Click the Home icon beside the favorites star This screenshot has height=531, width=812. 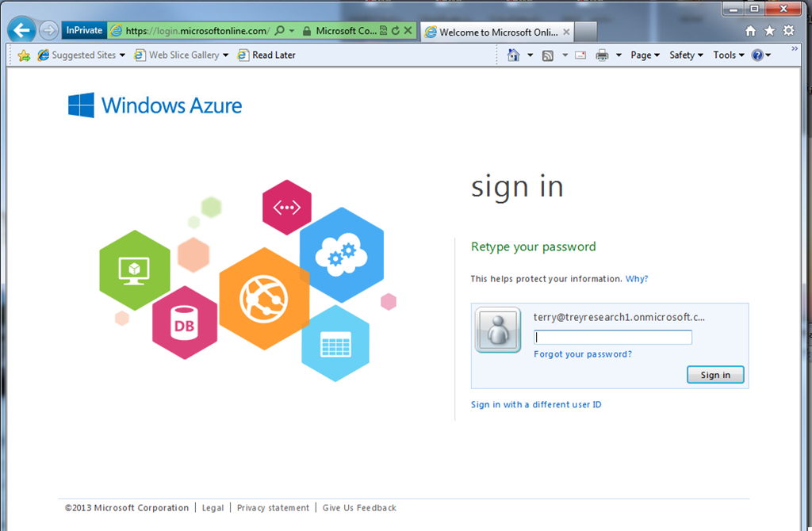click(x=750, y=31)
